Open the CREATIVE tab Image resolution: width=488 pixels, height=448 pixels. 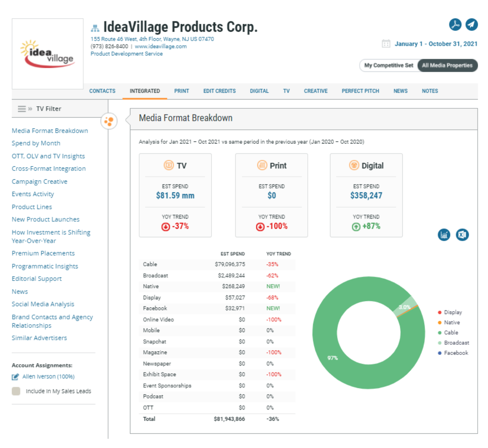[x=316, y=91]
